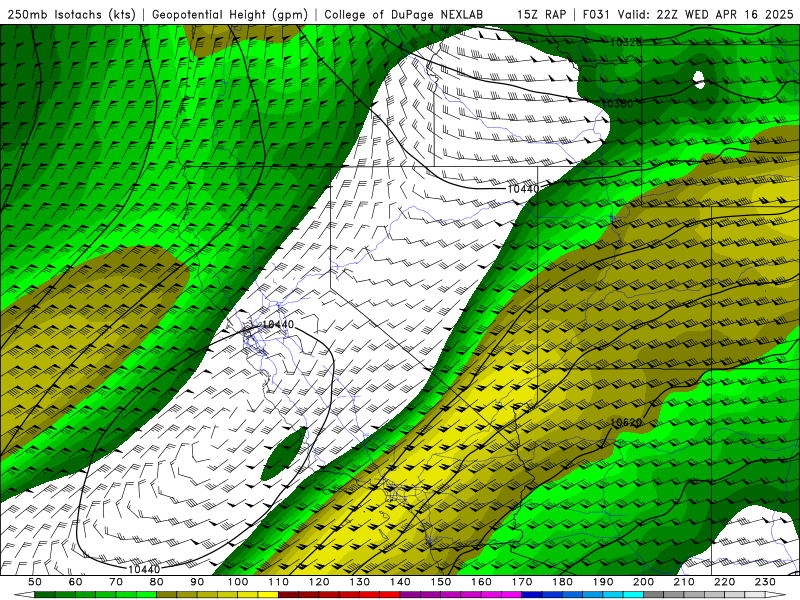Click the 230 value on the color scale
The height and width of the screenshot is (600, 800).
coord(765,582)
